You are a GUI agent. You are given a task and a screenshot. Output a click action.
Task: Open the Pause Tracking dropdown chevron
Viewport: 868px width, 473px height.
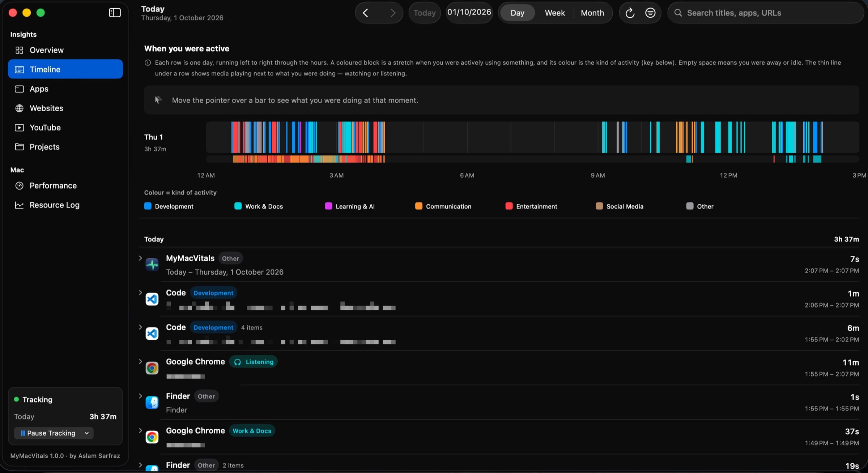pos(86,433)
